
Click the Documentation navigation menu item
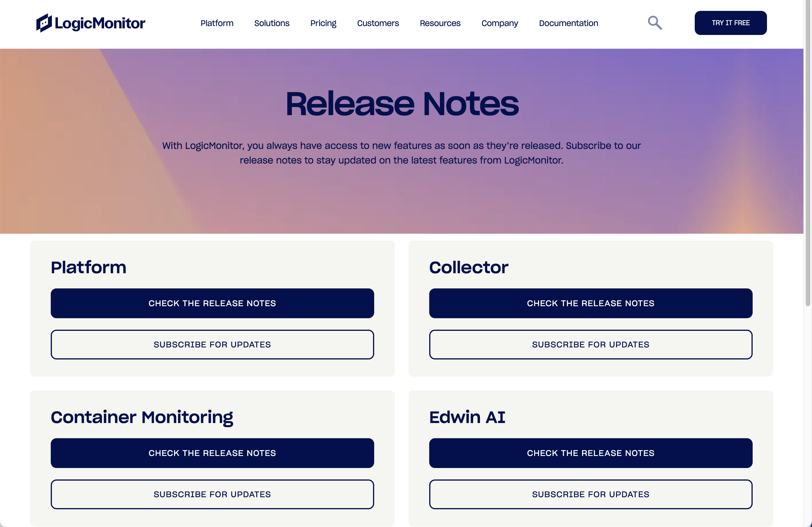tap(568, 22)
